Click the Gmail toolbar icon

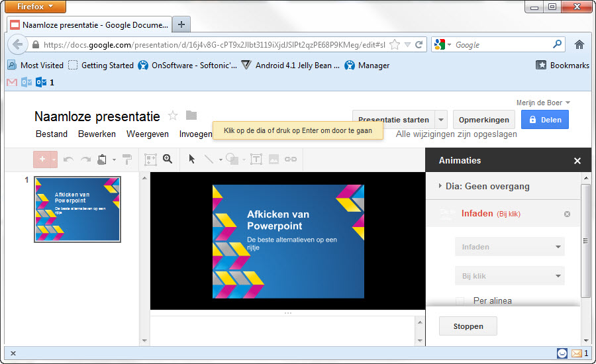(12, 83)
